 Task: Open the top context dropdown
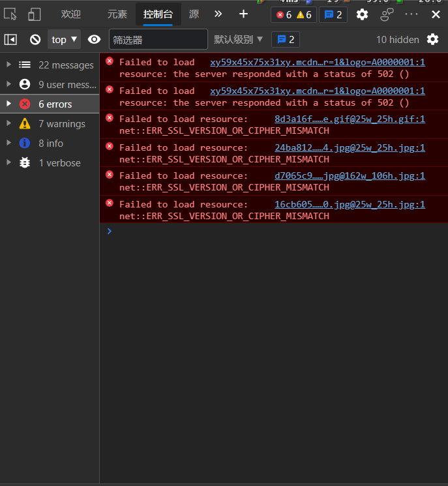click(64, 39)
